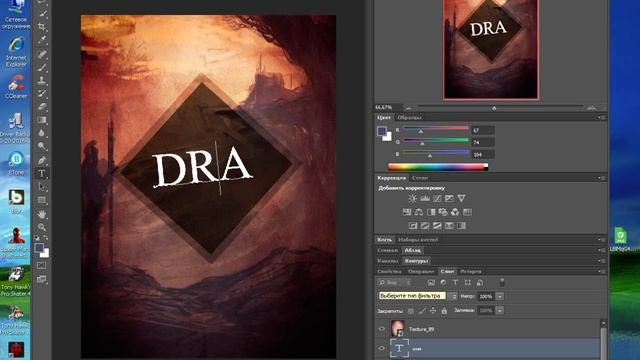This screenshot has height=360, width=640.
Task: Toggle lock transparent pixels
Action: pos(411,311)
